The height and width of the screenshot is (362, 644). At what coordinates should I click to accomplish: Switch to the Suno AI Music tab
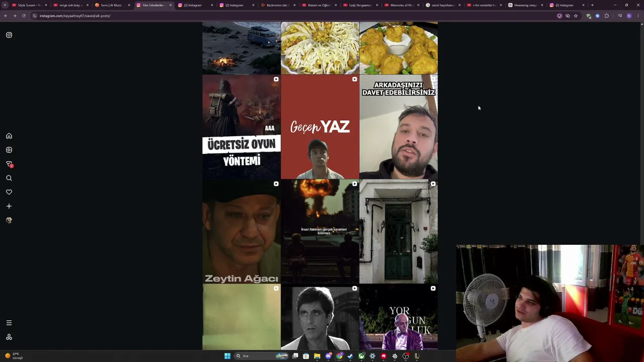112,5
